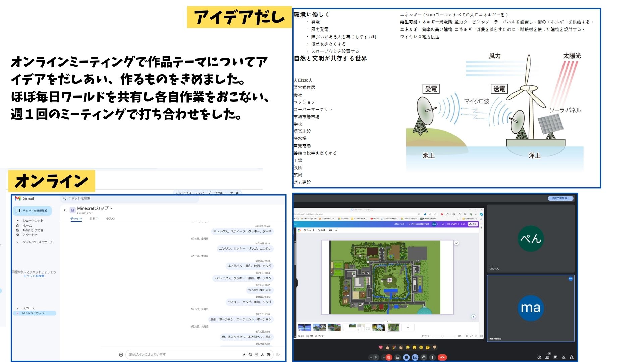
Task: Click the message 本と羽ペン、署名、地図、パンダ
Action: [x=250, y=266]
